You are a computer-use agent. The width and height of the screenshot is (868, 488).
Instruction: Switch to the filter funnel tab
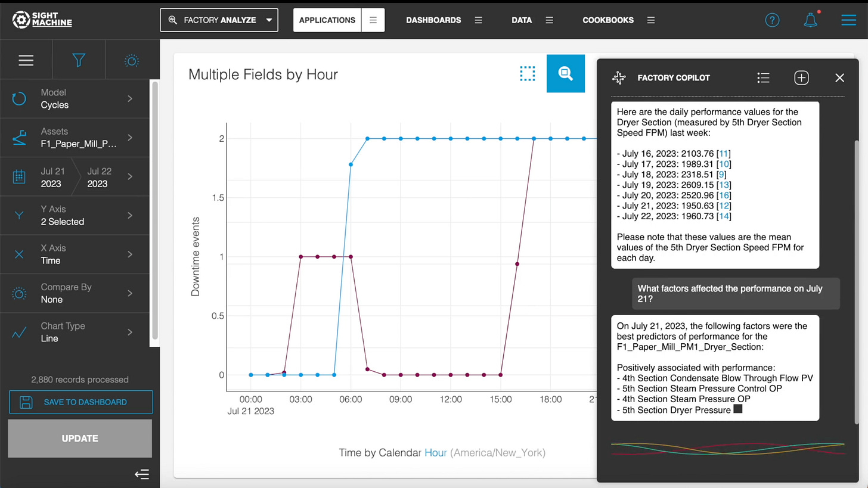tap(79, 60)
